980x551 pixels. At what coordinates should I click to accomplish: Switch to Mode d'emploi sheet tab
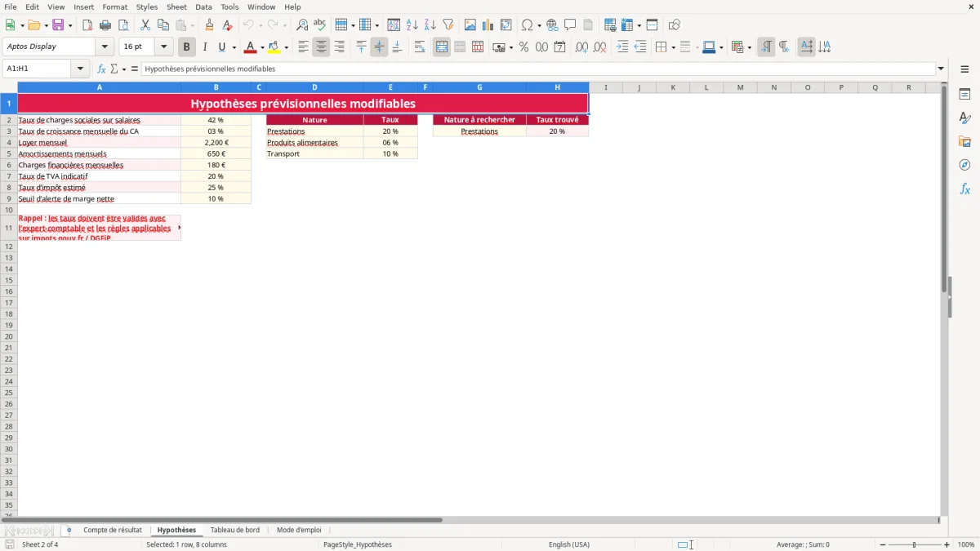[x=299, y=530]
